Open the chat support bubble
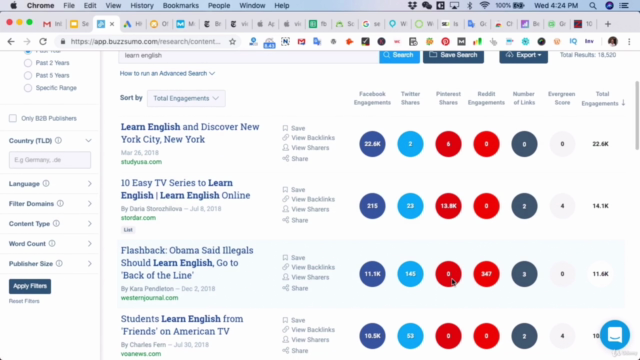 615,335
